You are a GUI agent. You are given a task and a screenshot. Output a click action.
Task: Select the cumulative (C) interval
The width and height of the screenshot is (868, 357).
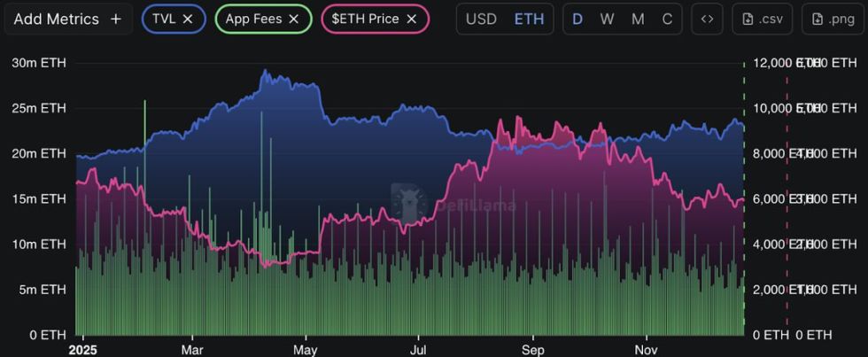tap(667, 19)
